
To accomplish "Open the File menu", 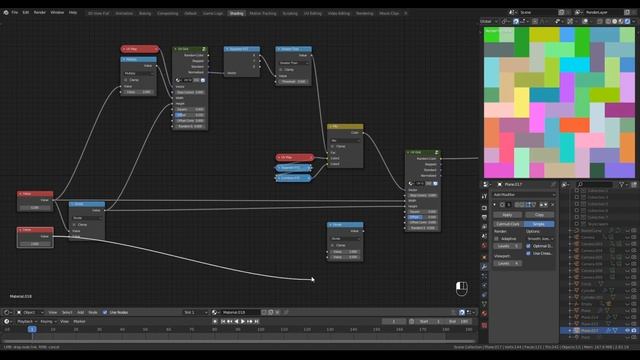I will pos(15,13).
